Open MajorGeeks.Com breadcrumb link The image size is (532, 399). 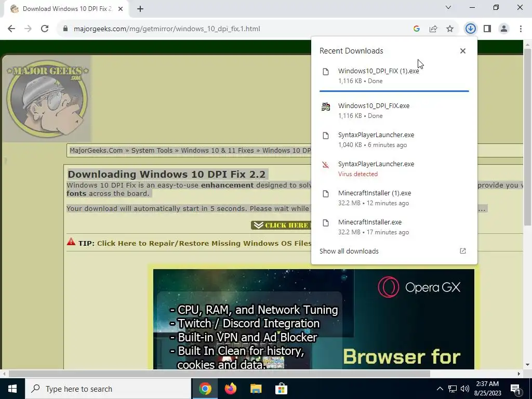96,150
